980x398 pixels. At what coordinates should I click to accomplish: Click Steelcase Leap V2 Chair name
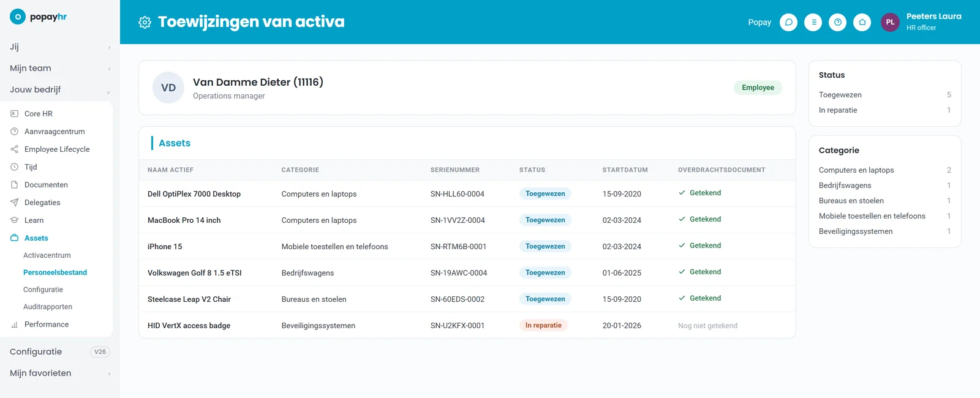coord(189,299)
